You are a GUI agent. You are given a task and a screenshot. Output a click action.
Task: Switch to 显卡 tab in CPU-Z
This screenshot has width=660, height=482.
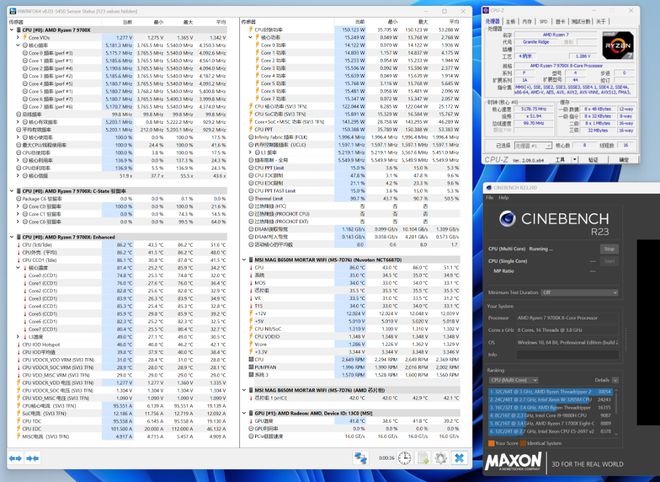560,21
